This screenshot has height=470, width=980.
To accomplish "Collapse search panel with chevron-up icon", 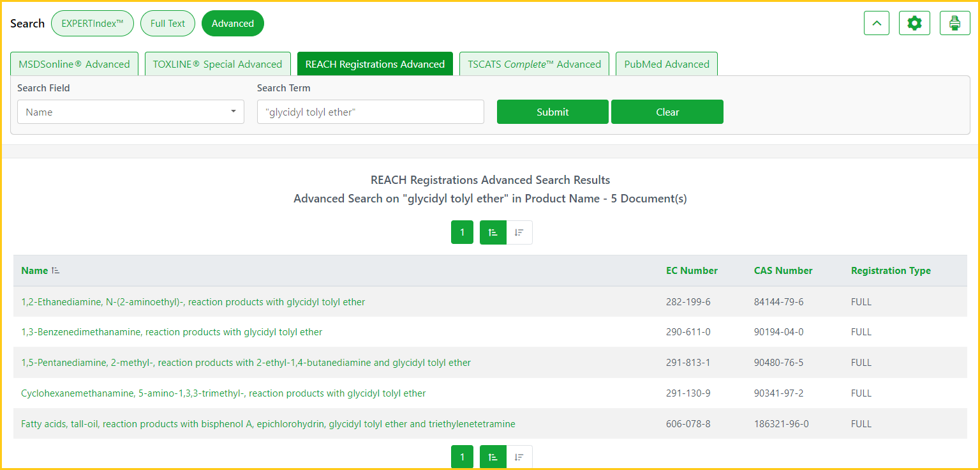I will [876, 24].
